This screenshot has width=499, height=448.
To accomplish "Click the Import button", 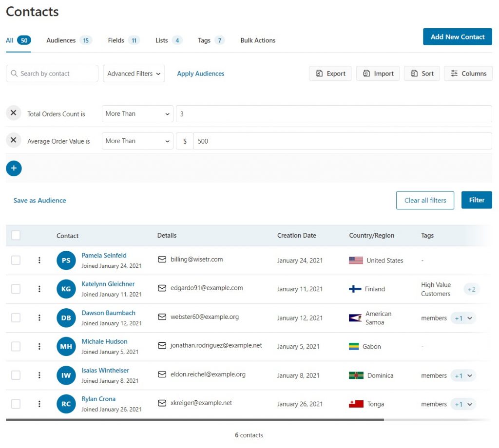I will point(378,74).
